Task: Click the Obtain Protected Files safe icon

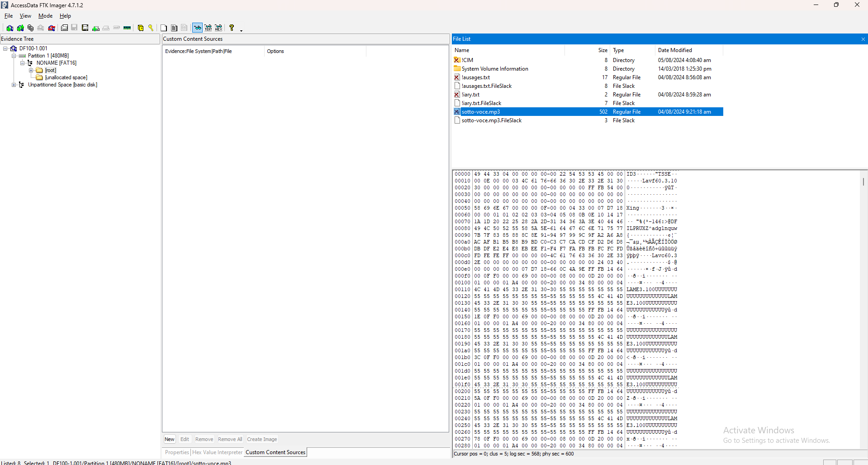Action: pyautogui.click(x=141, y=28)
